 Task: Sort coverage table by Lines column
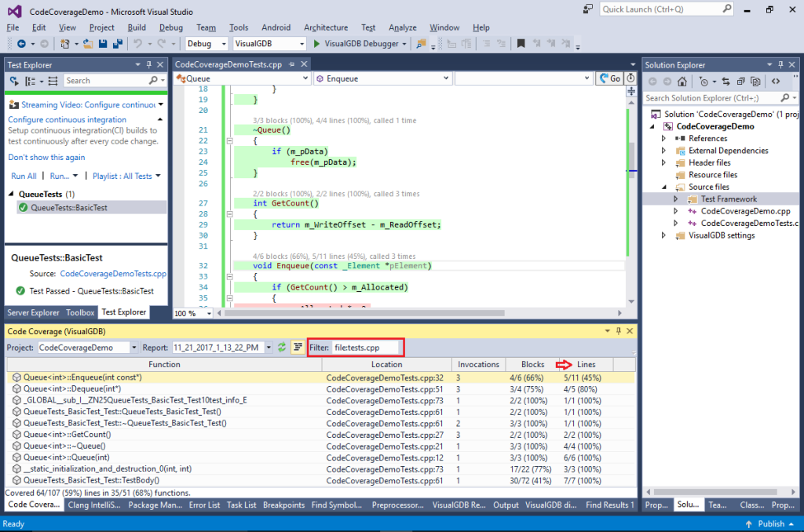click(586, 364)
